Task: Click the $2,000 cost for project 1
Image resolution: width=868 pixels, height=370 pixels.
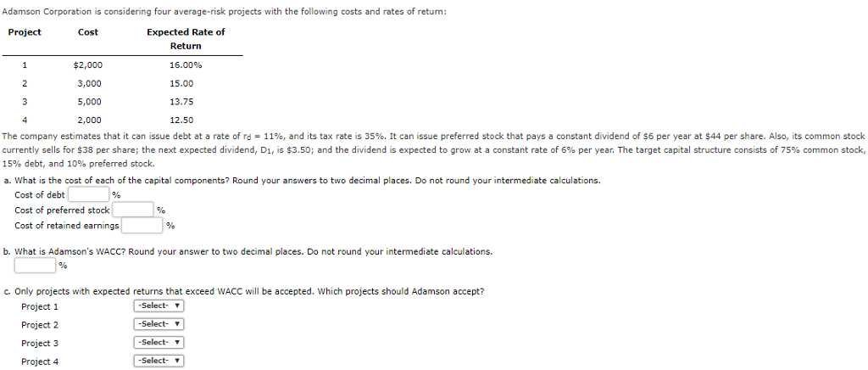Action: click(88, 65)
